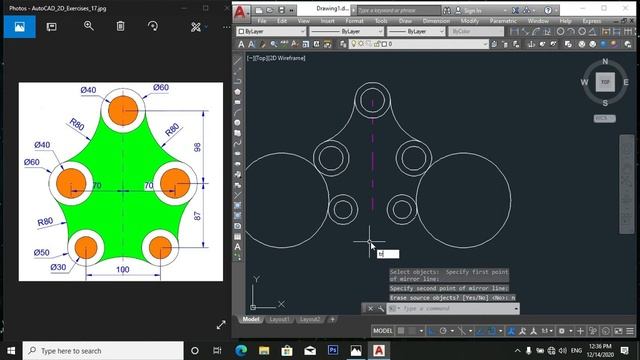Viewport: 640px width, 360px height.
Task: Open the linetype ByLayer dropdown
Action: 346,31
